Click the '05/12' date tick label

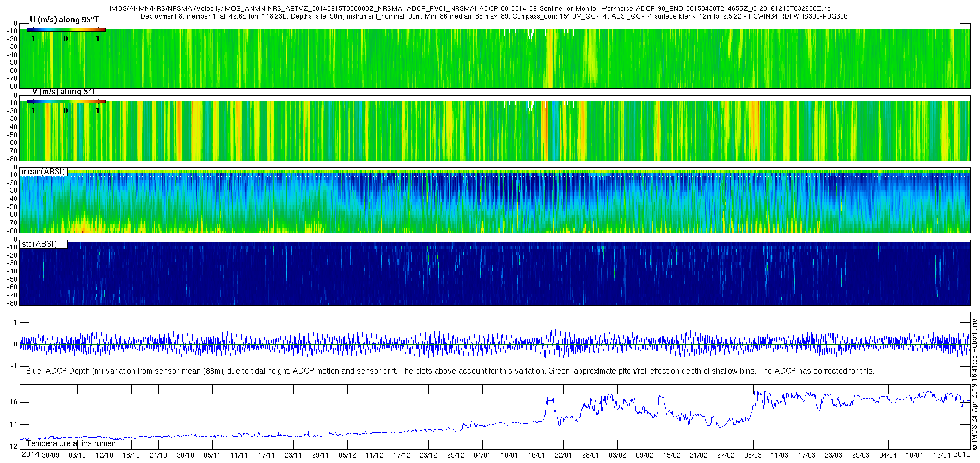[x=347, y=455]
